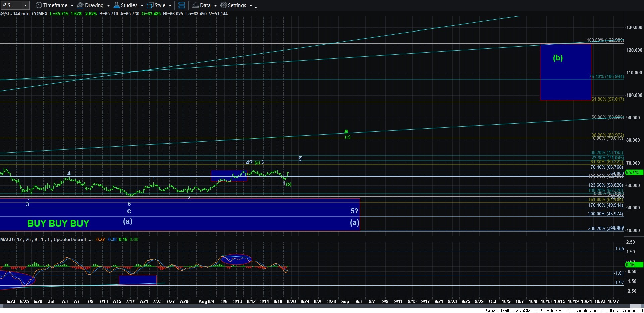The image size is (644, 313).
Task: Select the 100.00% (122.989) Fibonacci label
Action: 605,40
